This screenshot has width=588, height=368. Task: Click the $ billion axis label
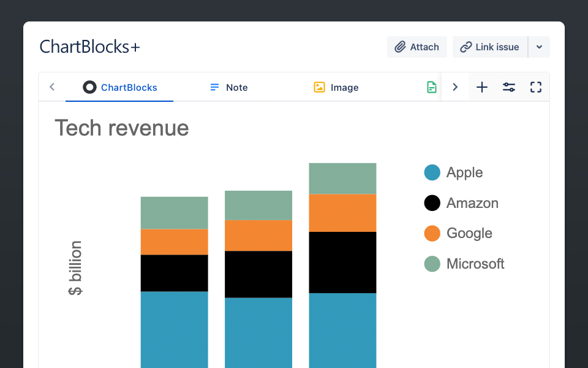pyautogui.click(x=75, y=268)
